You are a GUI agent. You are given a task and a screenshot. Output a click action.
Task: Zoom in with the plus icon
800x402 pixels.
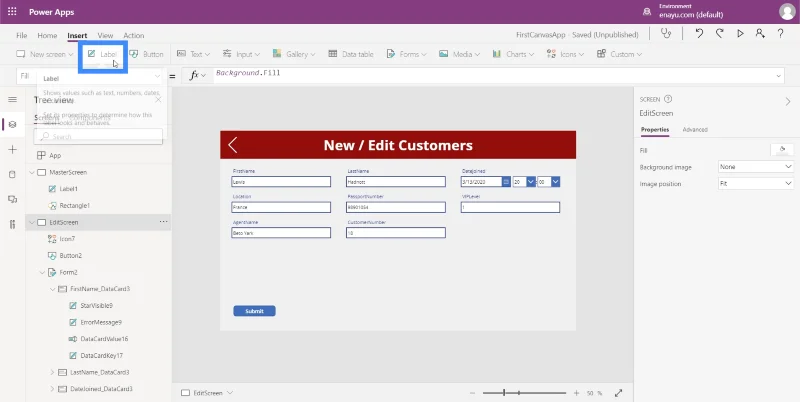click(577, 393)
